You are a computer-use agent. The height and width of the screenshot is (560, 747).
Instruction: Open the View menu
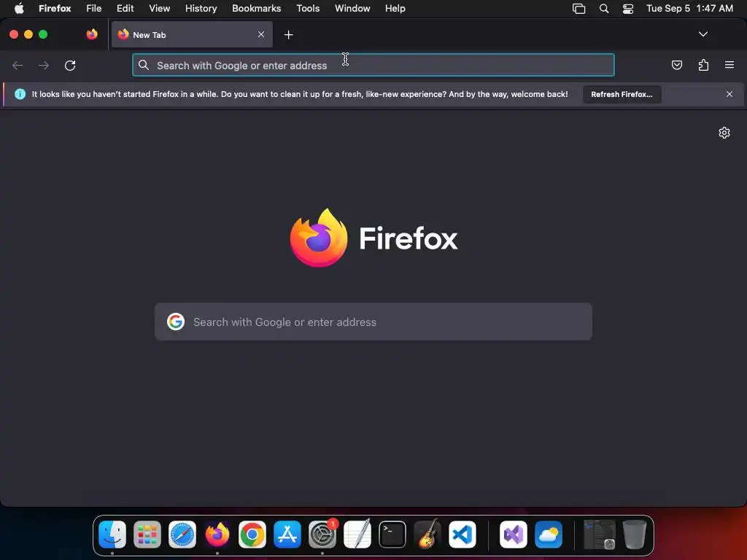(x=160, y=9)
